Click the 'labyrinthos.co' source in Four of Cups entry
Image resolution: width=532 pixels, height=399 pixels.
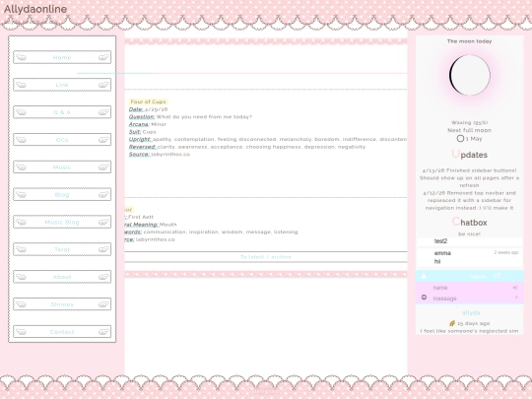[x=170, y=155]
